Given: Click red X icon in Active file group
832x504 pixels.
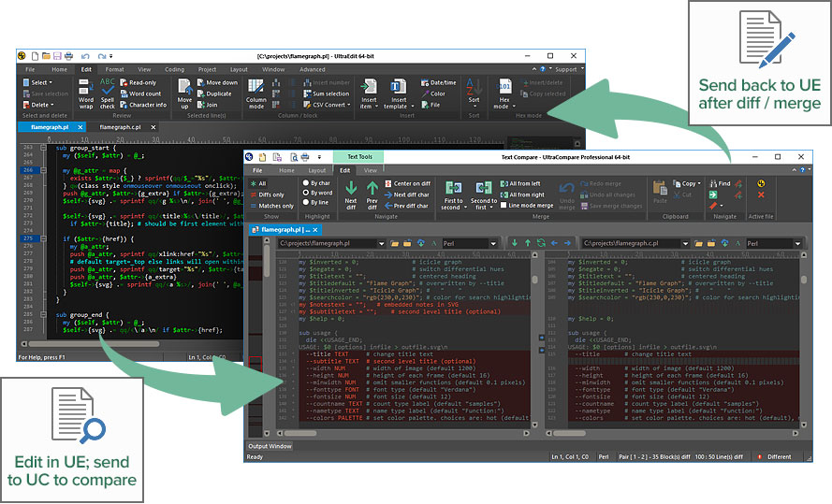Looking at the screenshot, I should pyautogui.click(x=761, y=195).
